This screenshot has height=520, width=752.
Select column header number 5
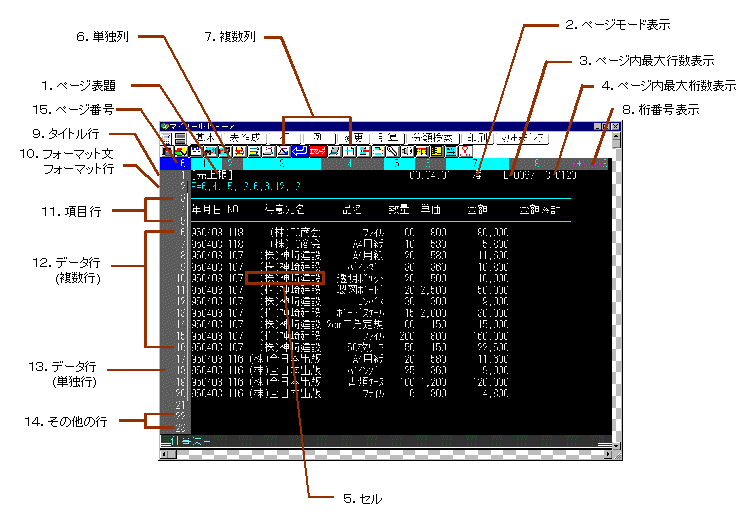pos(399,164)
